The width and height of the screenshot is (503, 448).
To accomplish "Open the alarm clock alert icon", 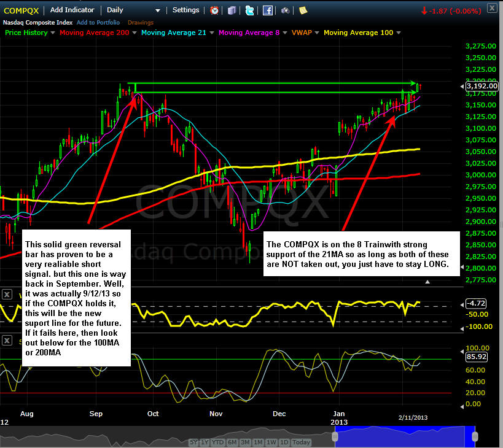I will click(214, 10).
